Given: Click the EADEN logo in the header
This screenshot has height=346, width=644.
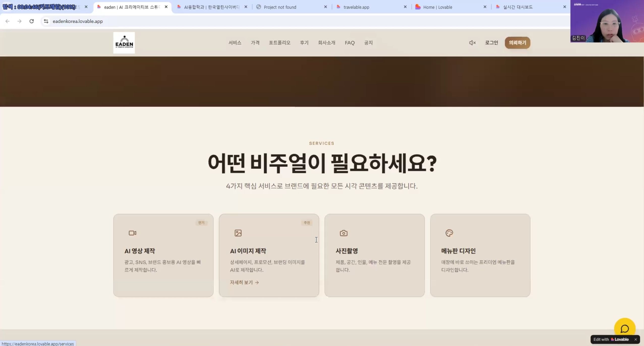Looking at the screenshot, I should 124,42.
